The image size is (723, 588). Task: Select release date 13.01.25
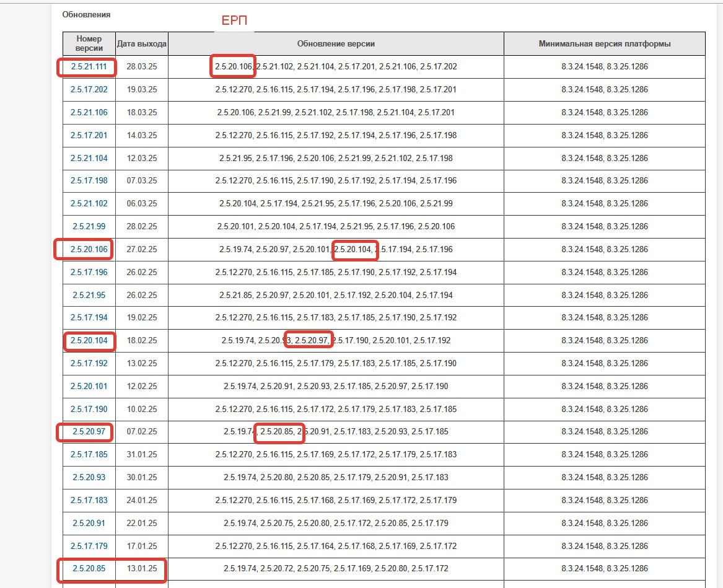pos(141,569)
